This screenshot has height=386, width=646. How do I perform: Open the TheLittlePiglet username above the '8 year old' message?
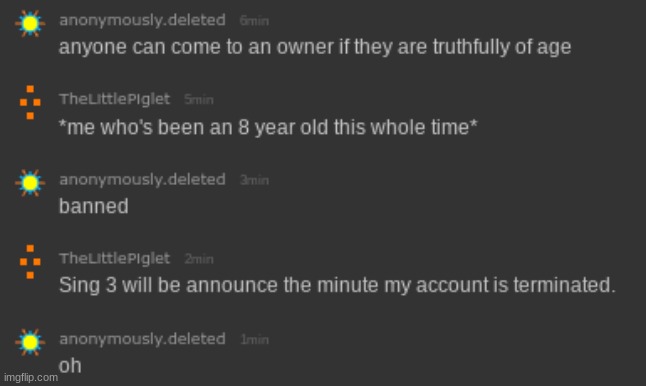[x=115, y=99]
